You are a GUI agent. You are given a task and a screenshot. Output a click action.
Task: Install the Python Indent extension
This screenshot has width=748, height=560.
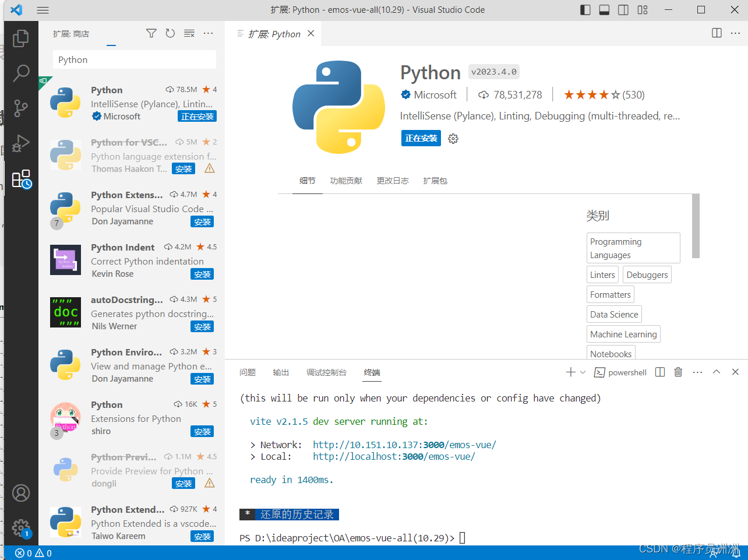click(x=202, y=274)
